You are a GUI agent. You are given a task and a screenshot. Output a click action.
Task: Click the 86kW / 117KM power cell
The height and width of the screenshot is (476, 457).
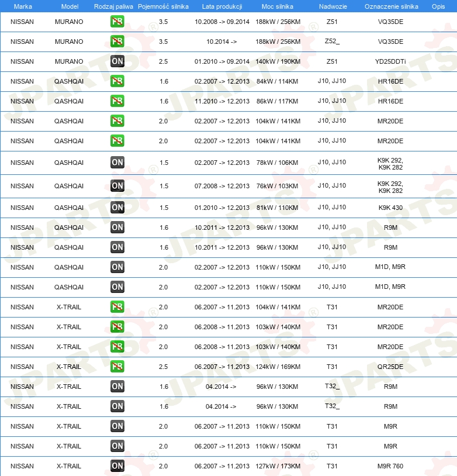[x=277, y=101]
